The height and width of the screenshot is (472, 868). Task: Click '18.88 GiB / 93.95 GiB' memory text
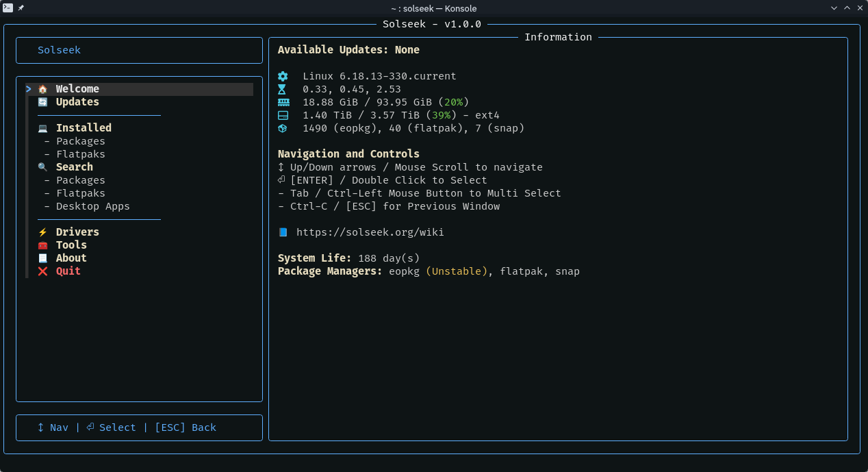pyautogui.click(x=367, y=102)
